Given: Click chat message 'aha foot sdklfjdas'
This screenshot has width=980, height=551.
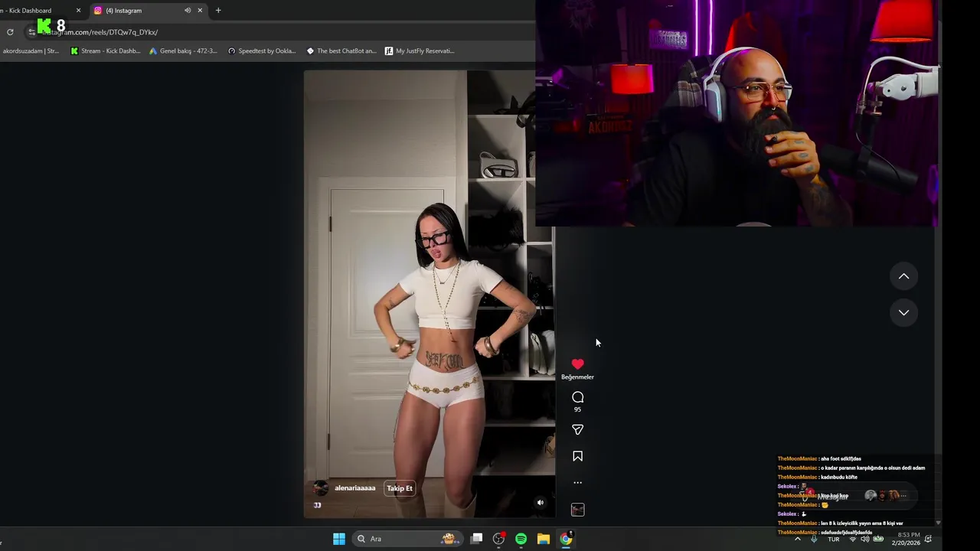Looking at the screenshot, I should (x=841, y=458).
